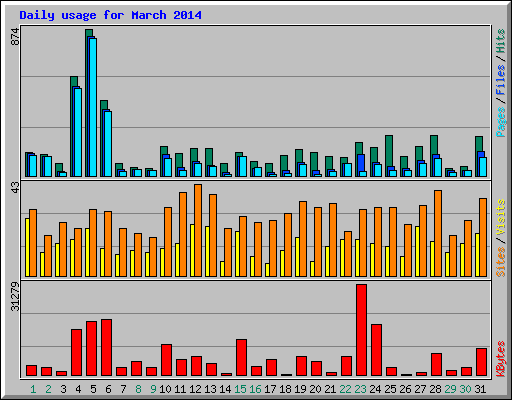Select day label '28' on the x-axis

[x=435, y=389]
